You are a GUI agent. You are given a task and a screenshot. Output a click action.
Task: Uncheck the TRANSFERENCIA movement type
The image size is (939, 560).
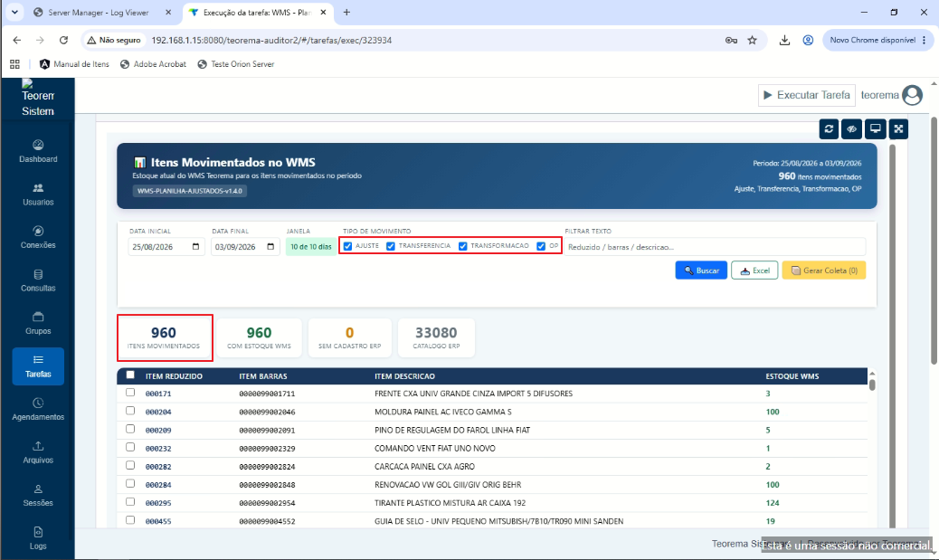point(391,246)
